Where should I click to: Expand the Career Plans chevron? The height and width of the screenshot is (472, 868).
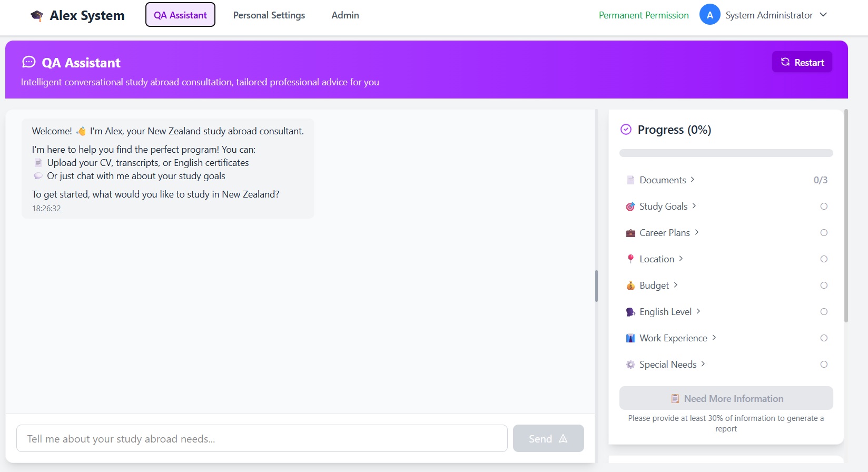(697, 232)
